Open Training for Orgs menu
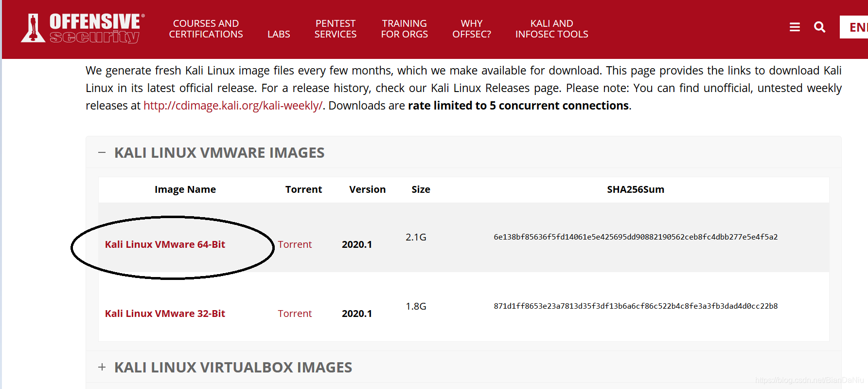868x389 pixels. (x=405, y=29)
